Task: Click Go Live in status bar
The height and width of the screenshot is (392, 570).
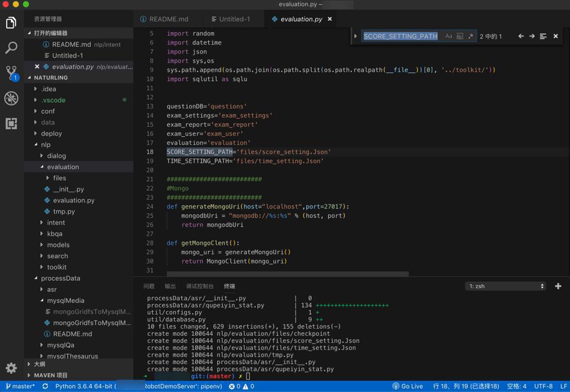Action: [407, 386]
